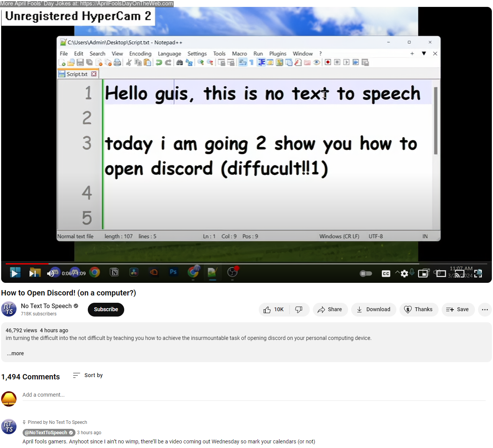Like the video with thumbs up 10K
Image resolution: width=493 pixels, height=448 pixels.
[x=274, y=309]
